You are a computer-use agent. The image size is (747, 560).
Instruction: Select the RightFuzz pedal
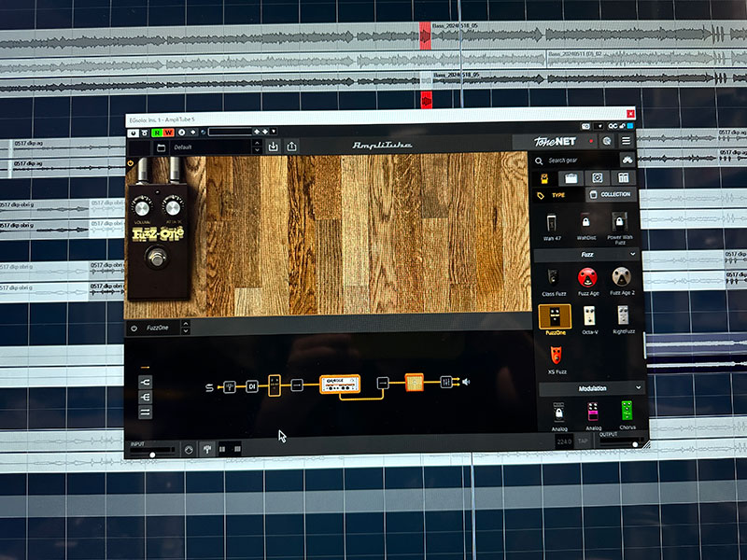624,319
